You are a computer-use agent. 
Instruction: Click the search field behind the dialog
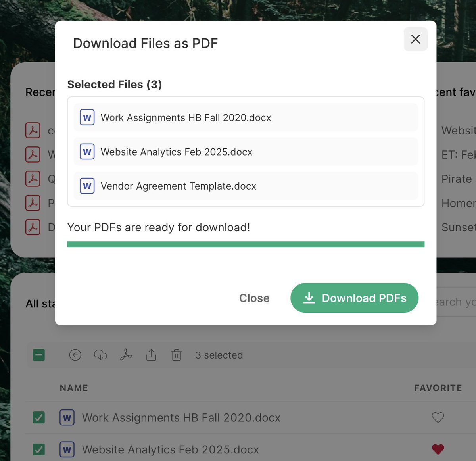(x=456, y=302)
